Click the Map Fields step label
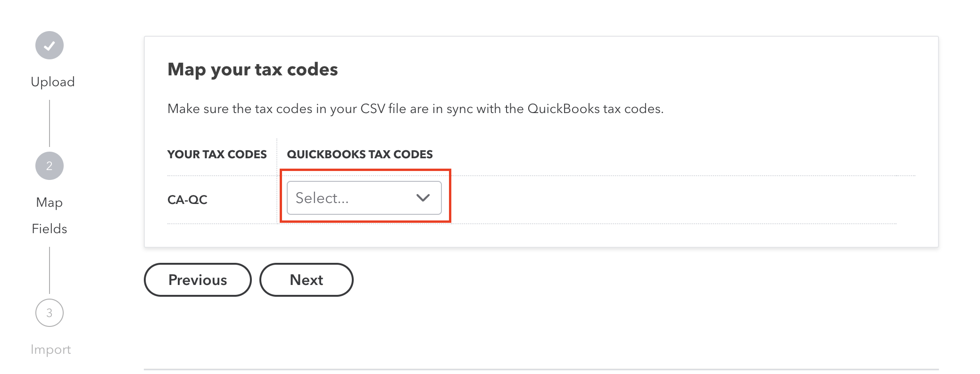Screen dimensions: 980x374 [49, 215]
